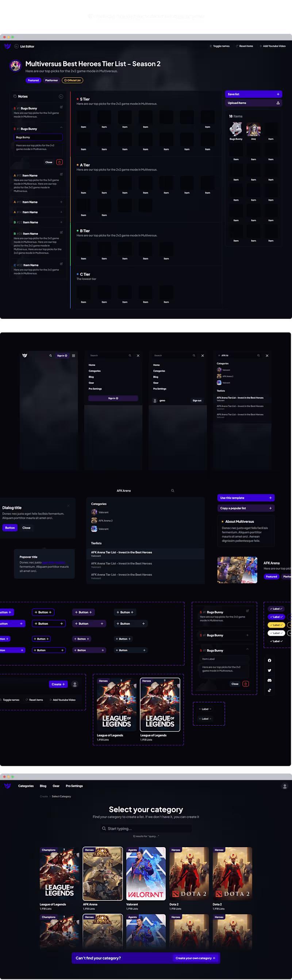Screen dimensions: 292x980
Task: Select the Ainz item thumbnail
Action: (253, 129)
